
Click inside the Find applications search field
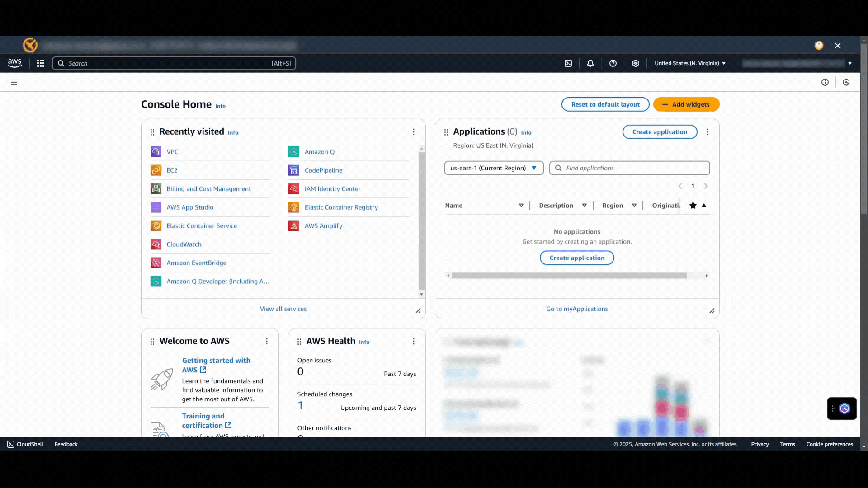(628, 168)
